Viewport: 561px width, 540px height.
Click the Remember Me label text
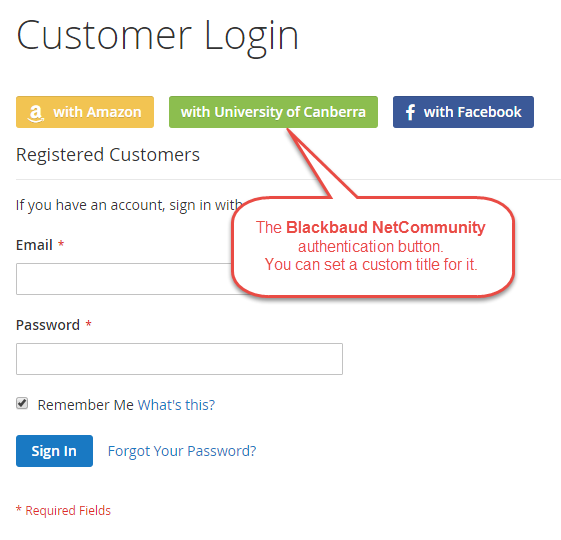click(x=86, y=405)
